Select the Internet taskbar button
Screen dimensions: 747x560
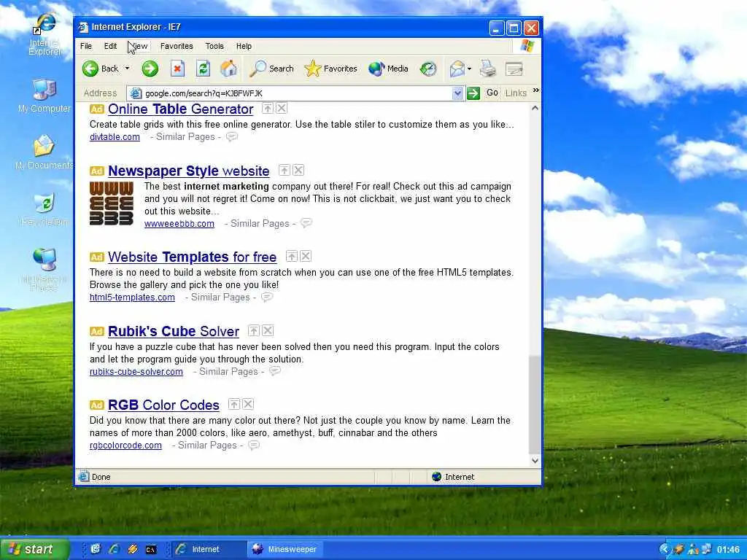pyautogui.click(x=208, y=549)
